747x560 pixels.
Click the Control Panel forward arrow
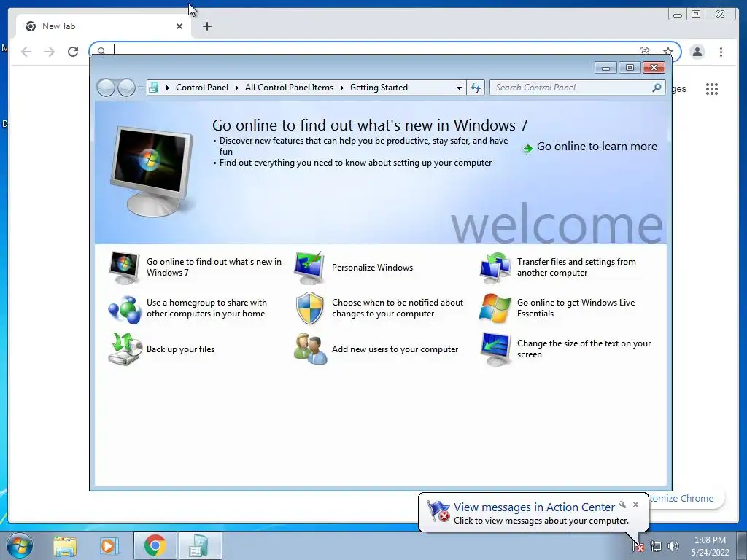126,87
